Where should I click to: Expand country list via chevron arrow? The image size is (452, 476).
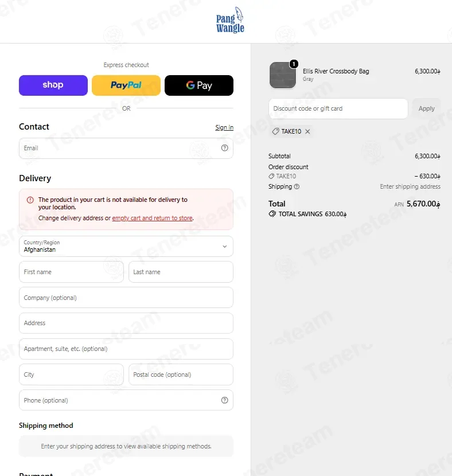(x=225, y=247)
